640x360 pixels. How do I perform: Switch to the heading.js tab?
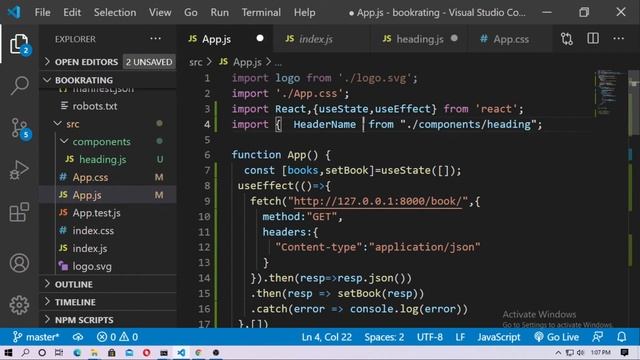(420, 39)
